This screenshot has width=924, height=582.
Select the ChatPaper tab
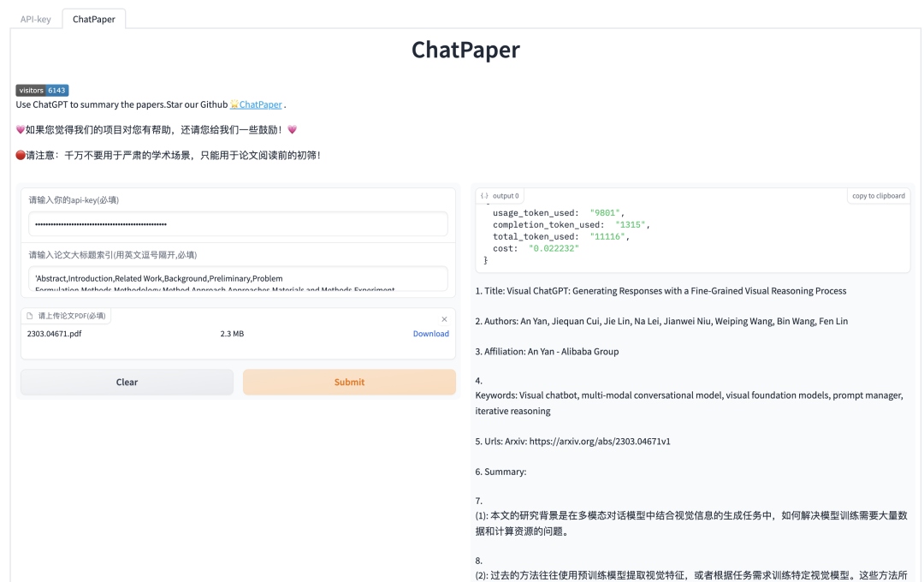94,19
